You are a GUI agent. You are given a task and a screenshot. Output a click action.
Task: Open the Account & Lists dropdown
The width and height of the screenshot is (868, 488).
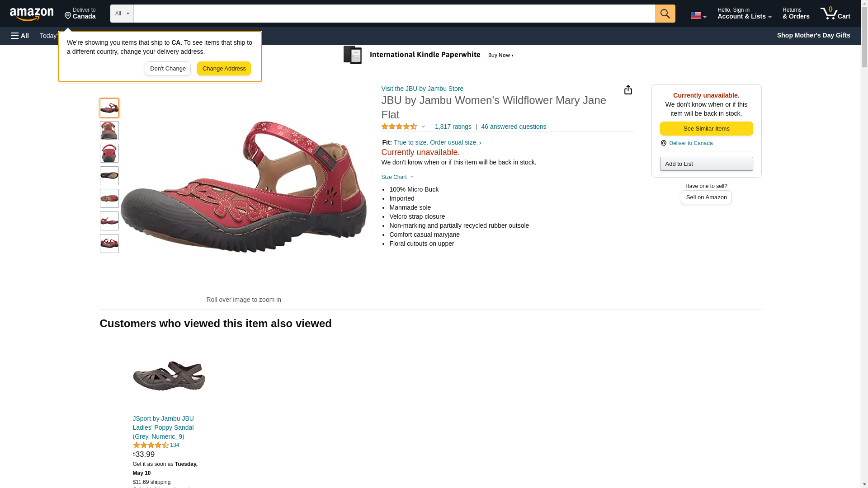(744, 14)
